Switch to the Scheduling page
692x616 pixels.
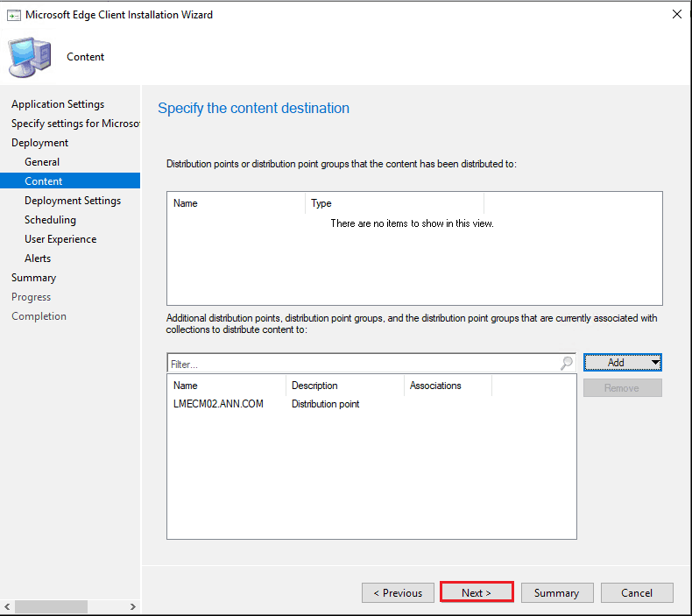pyautogui.click(x=50, y=220)
